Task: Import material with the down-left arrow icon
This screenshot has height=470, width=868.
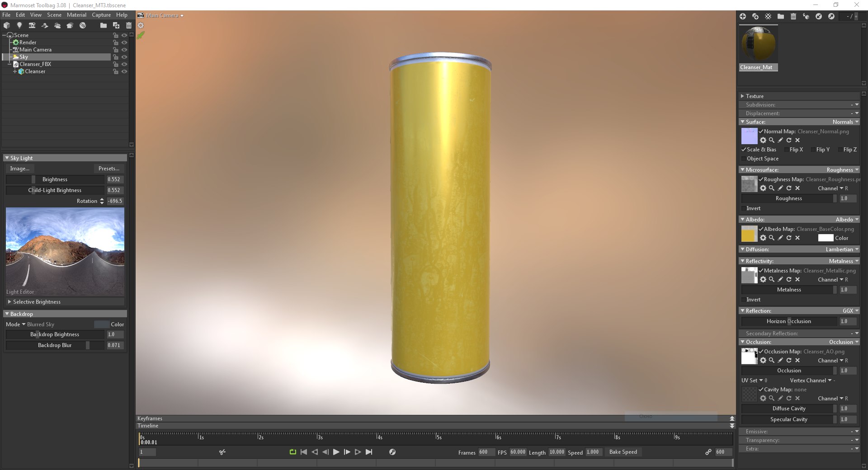Action: click(819, 16)
